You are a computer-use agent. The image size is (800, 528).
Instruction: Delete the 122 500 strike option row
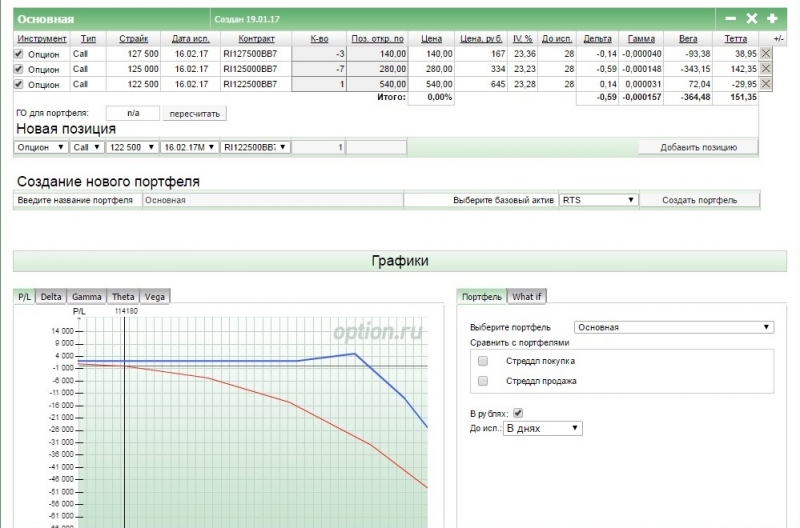pyautogui.click(x=766, y=84)
